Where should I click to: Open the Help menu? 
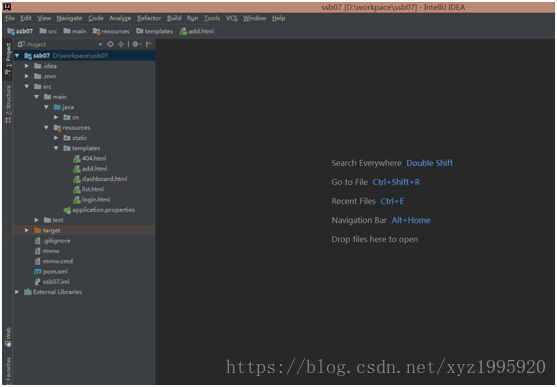[278, 18]
